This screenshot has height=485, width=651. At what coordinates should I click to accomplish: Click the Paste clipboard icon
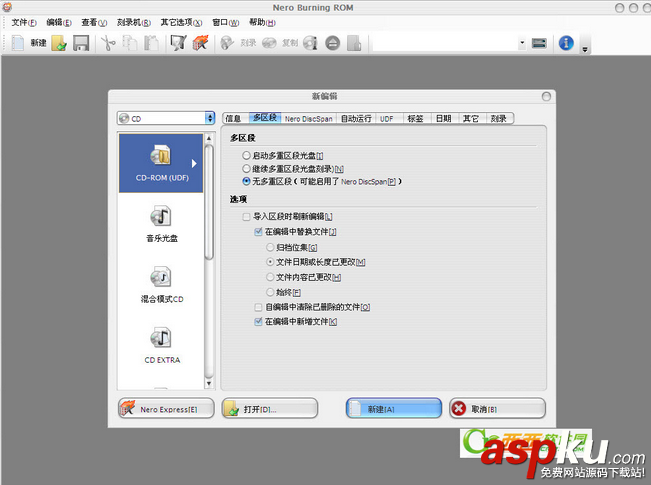(x=152, y=43)
